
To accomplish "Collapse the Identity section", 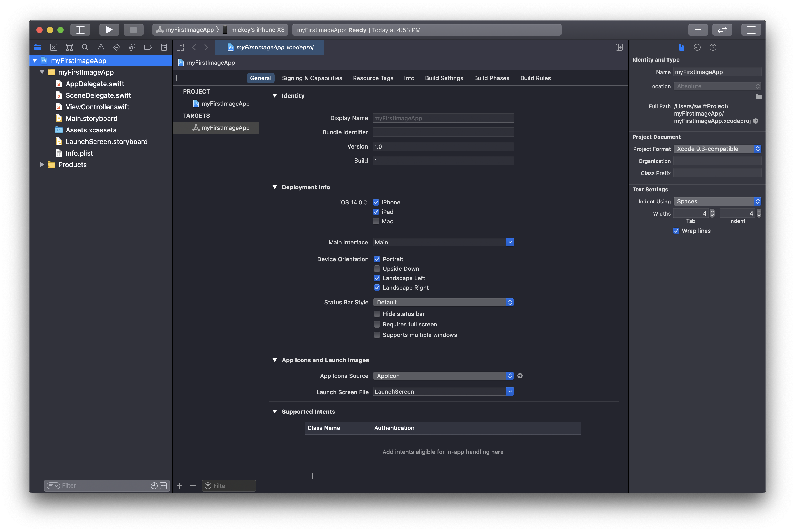I will pyautogui.click(x=275, y=96).
